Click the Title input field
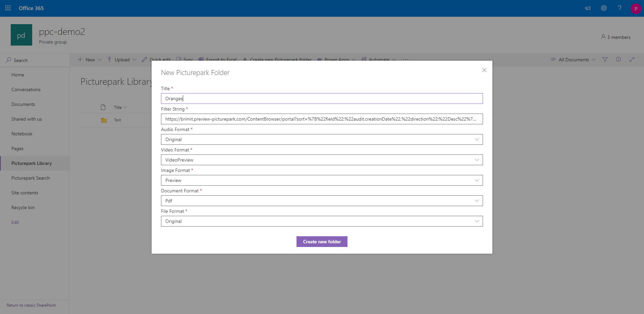This screenshot has height=314, width=644. tap(322, 99)
